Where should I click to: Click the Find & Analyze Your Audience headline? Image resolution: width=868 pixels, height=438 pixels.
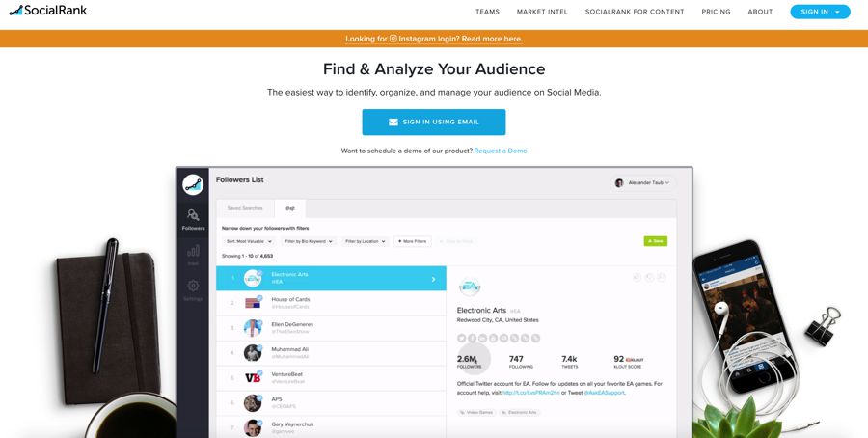(x=434, y=69)
